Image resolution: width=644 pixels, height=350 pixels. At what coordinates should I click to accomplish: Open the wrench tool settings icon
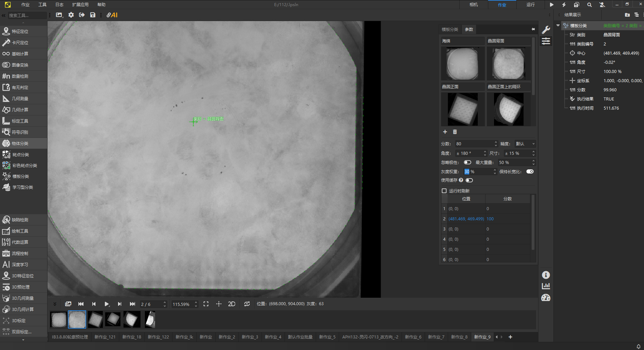pos(546,30)
